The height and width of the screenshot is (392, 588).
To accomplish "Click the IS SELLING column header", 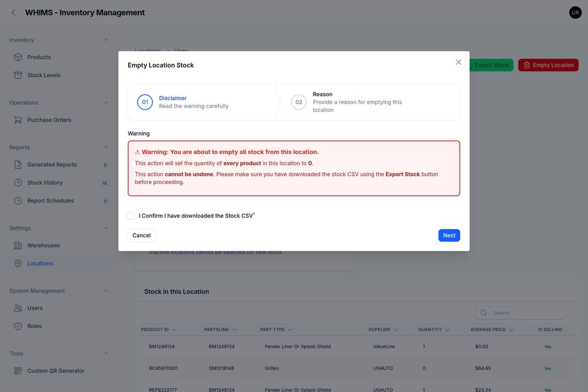I will pyautogui.click(x=550, y=330).
